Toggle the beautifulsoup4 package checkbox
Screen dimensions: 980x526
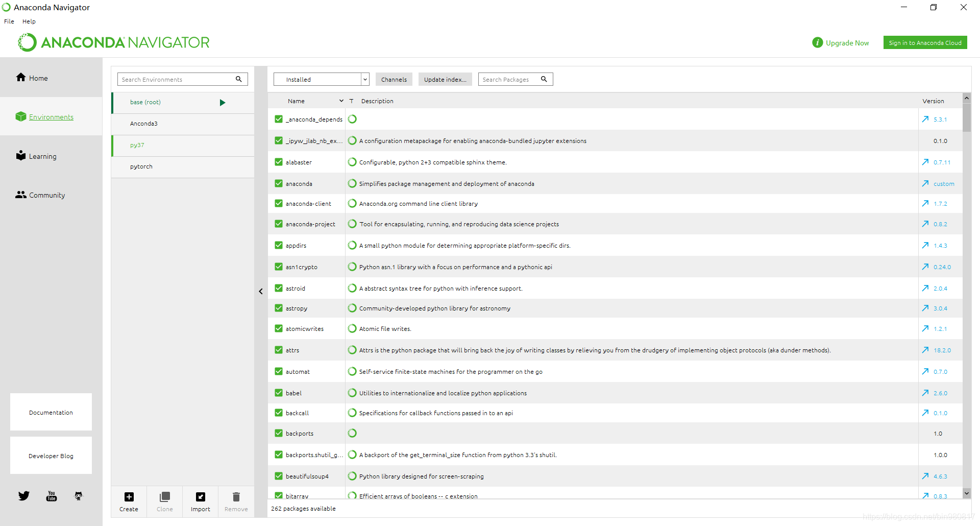[x=279, y=476]
